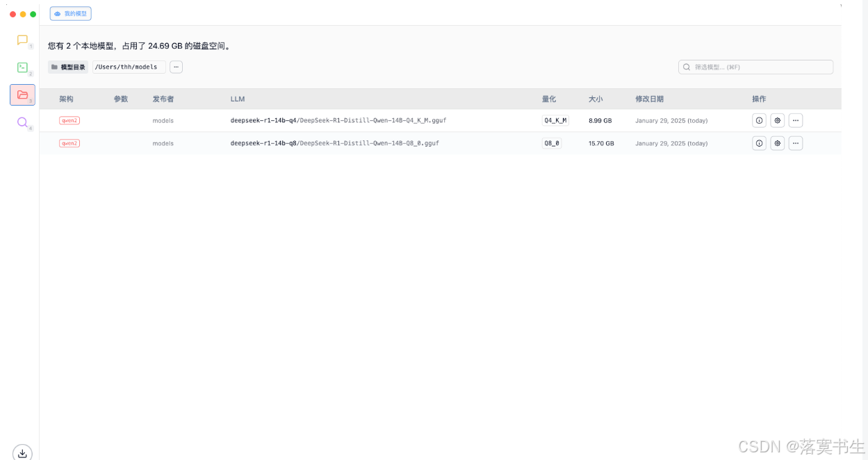This screenshot has height=460, width=868.
Task: Click the 模型目录 folder button
Action: pyautogui.click(x=68, y=67)
